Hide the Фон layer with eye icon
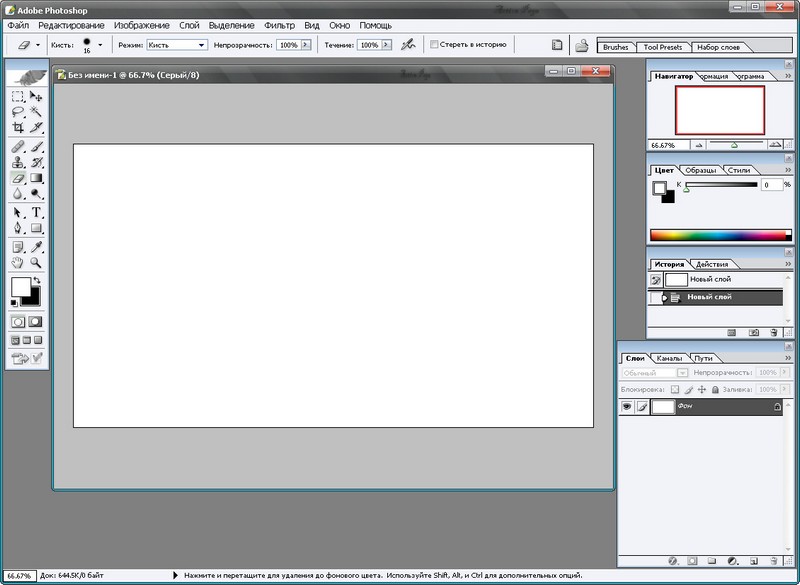800x585 pixels. pos(627,407)
